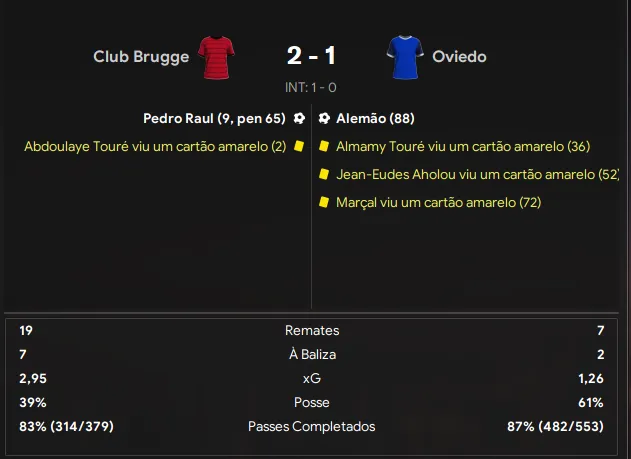The width and height of the screenshot is (631, 459).
Task: Click the 2 - 1 final score
Action: 311,56
